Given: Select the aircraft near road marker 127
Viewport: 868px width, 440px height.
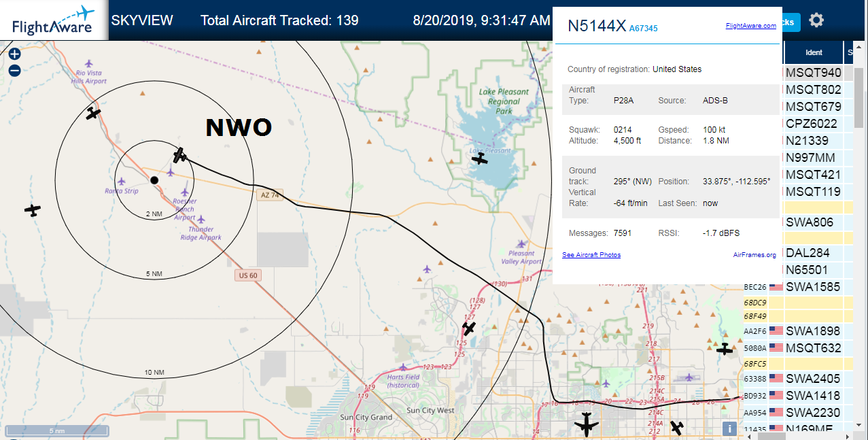Looking at the screenshot, I should (468, 329).
